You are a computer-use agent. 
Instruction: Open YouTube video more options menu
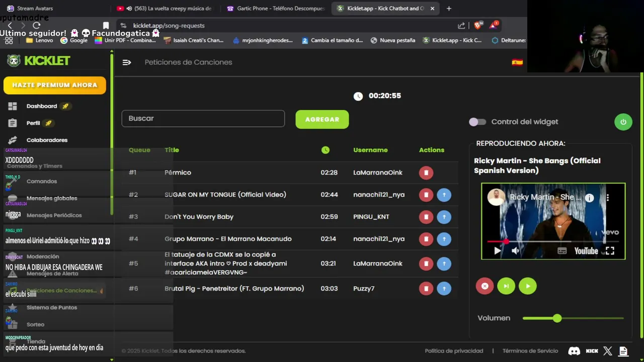pyautogui.click(x=608, y=198)
